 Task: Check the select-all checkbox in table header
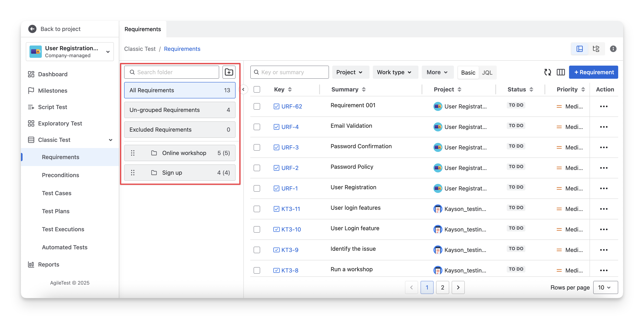coord(257,89)
